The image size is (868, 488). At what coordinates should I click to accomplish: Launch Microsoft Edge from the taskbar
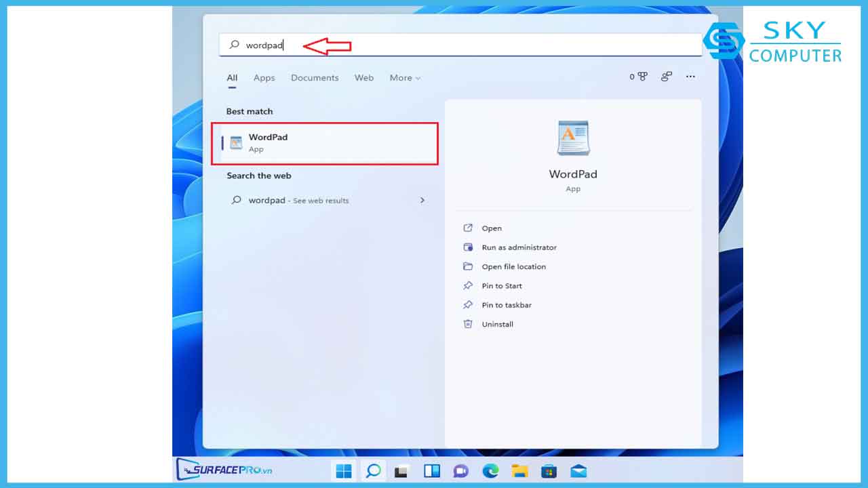pos(490,470)
